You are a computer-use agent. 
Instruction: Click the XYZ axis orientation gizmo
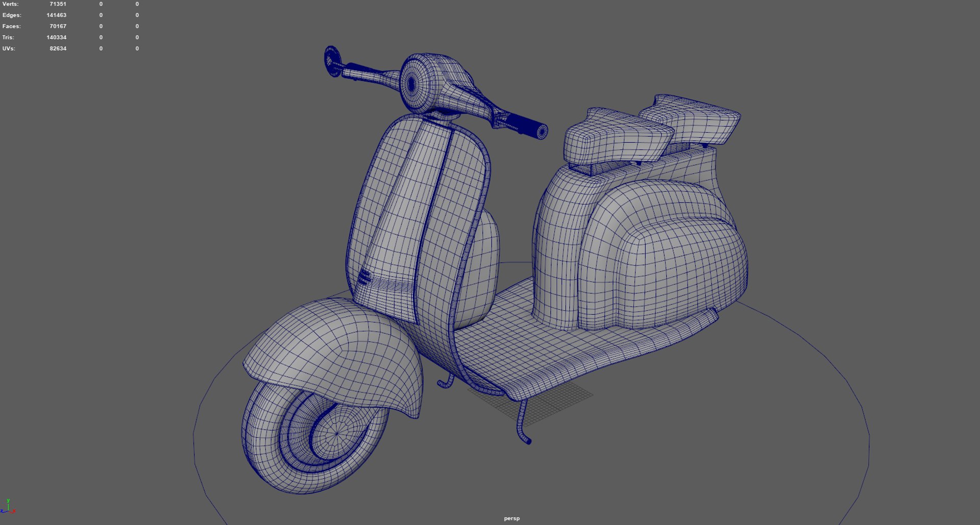click(8, 506)
